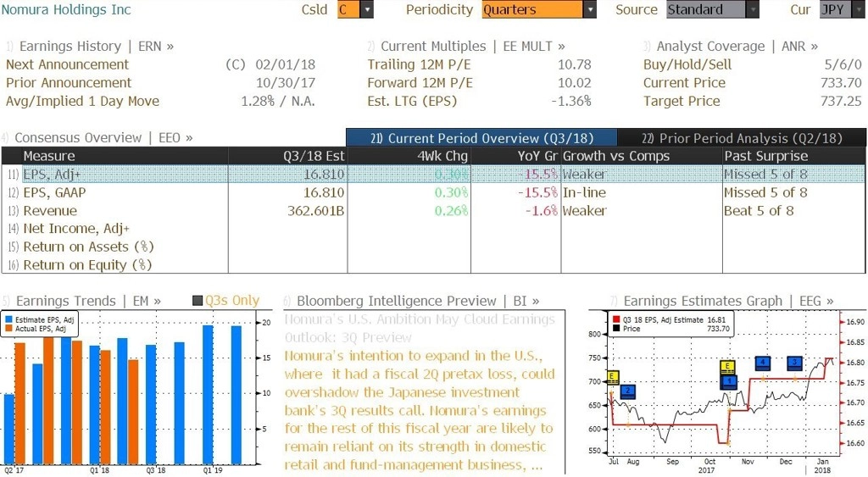Click the EPS, GAAP estimate value 16.810

click(324, 192)
